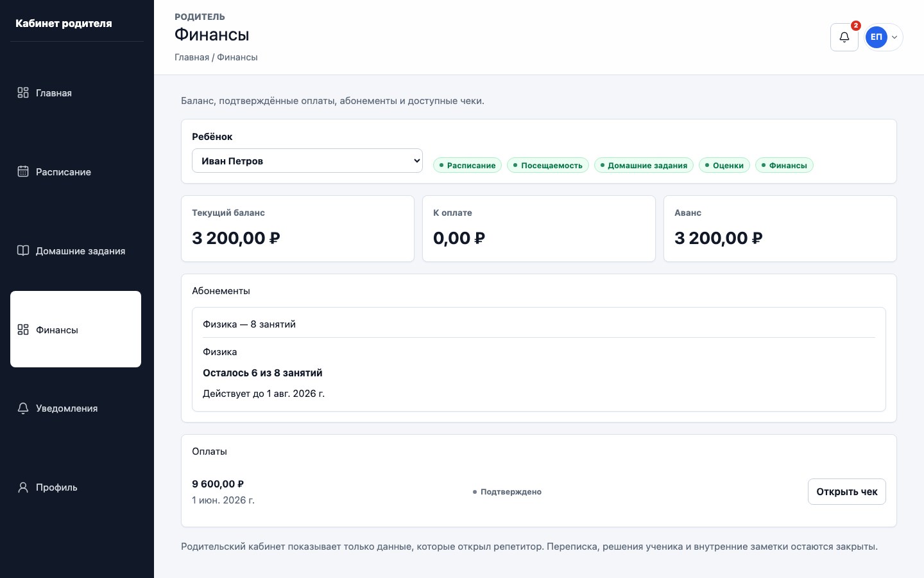Click the payment amount 9 600,00 ₽
Viewport: 924px width, 578px height.
(x=218, y=484)
